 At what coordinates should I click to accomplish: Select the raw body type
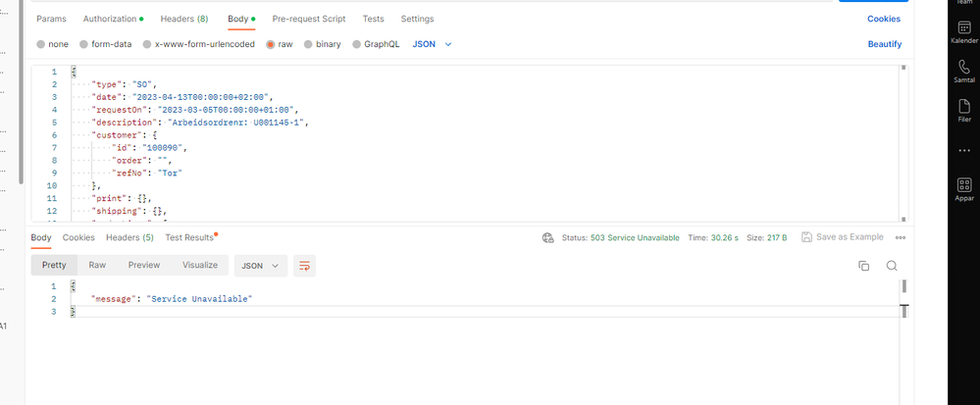(280, 44)
